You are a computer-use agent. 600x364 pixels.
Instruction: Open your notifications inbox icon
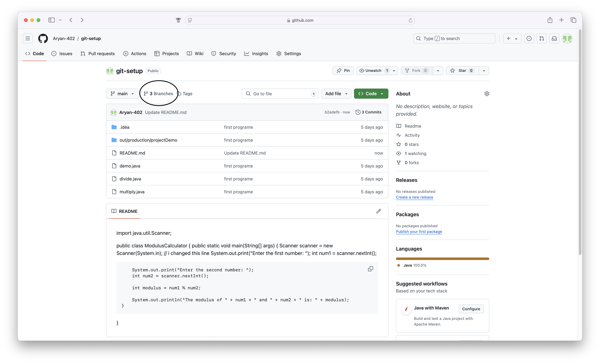coord(554,38)
